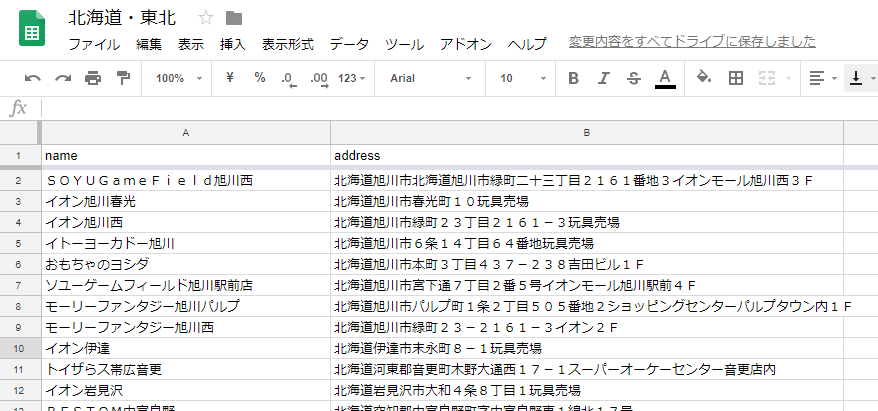
Task: Open the text color picker (underlined A)
Action: [665, 78]
